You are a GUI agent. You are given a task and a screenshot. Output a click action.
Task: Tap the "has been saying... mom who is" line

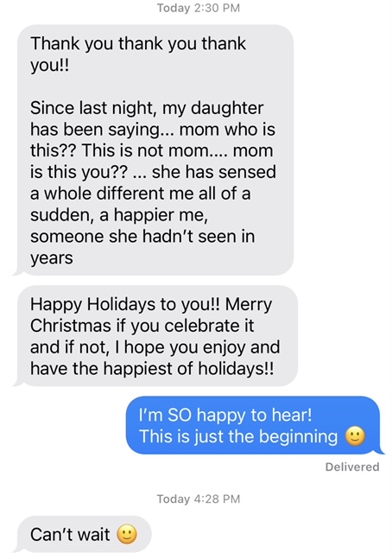click(153, 130)
